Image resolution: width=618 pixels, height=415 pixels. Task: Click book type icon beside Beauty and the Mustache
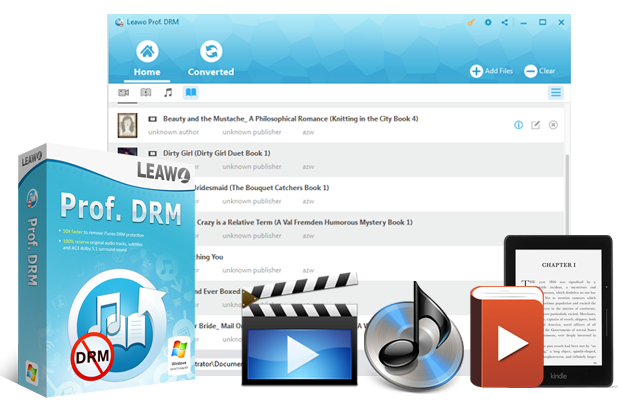point(153,119)
